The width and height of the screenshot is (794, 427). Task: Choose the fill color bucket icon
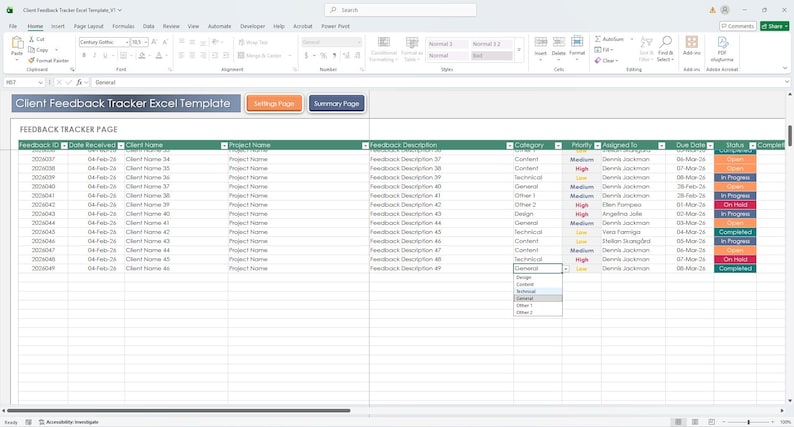point(142,55)
